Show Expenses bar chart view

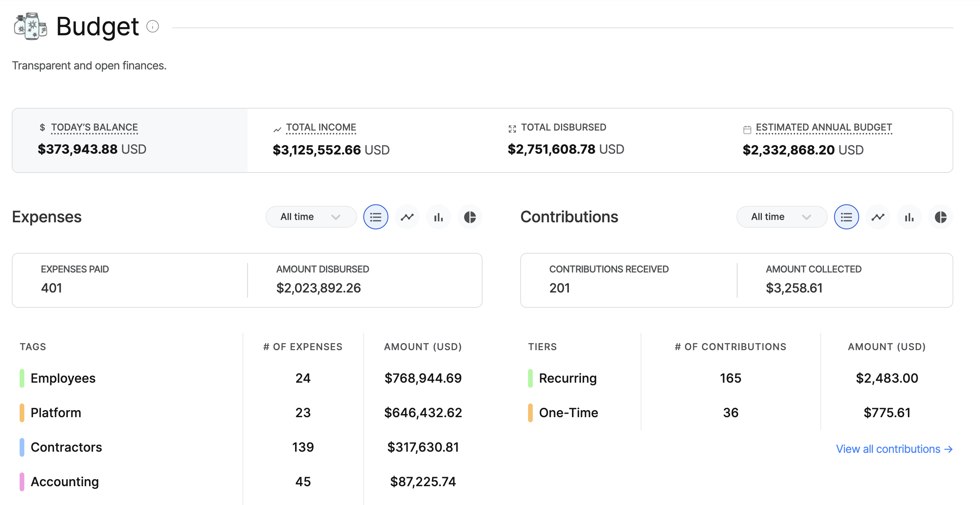[x=438, y=217]
